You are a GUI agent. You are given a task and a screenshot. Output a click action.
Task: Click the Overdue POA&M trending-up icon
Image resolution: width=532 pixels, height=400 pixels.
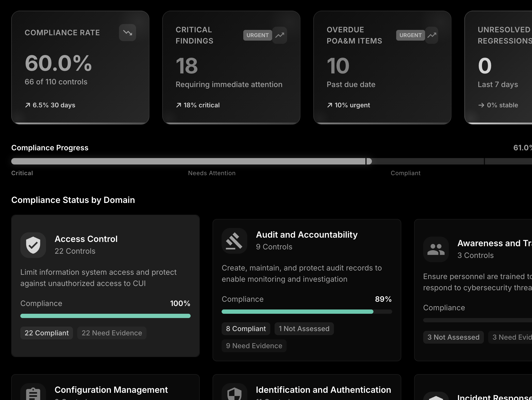tap(432, 35)
